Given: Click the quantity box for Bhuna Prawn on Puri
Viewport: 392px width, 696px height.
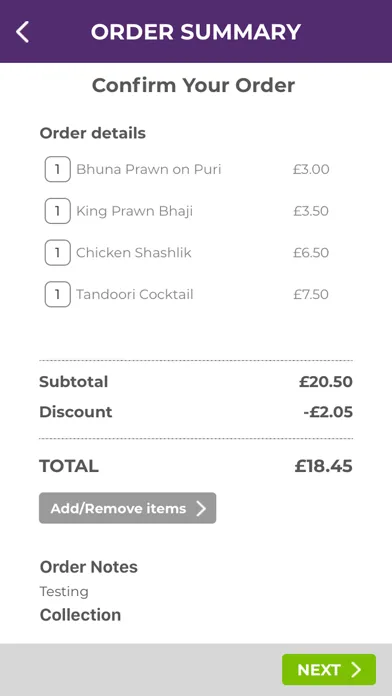Looking at the screenshot, I should [58, 169].
